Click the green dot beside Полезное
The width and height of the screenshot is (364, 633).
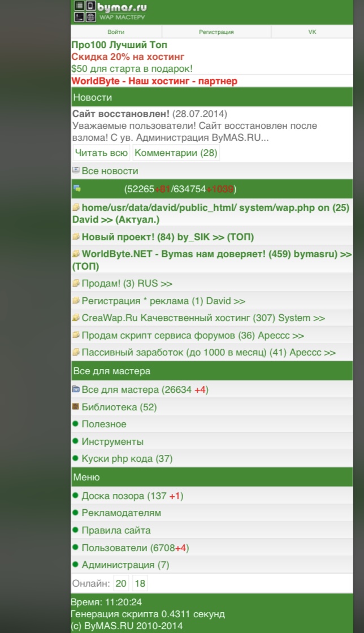75,424
